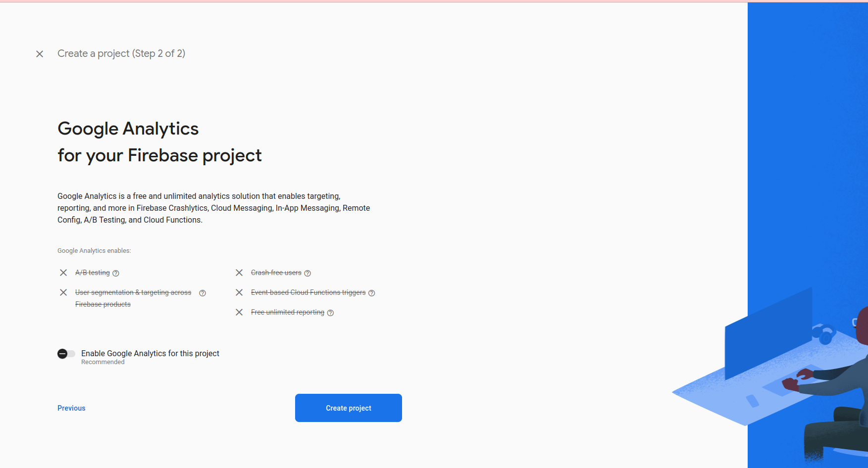Open help icon for Free unlimited reporting
The height and width of the screenshot is (468, 868).
[331, 313]
